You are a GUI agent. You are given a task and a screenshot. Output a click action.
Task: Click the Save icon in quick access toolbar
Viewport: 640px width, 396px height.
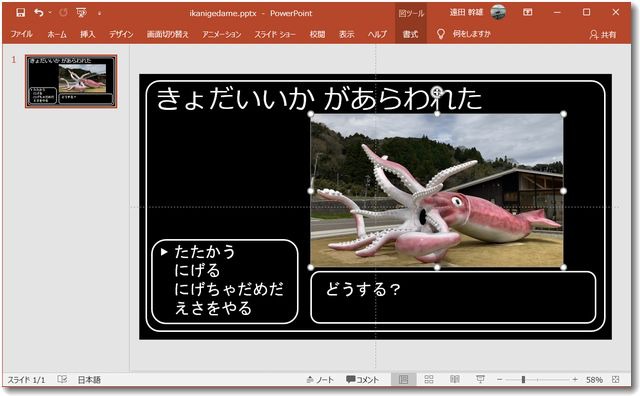20,13
